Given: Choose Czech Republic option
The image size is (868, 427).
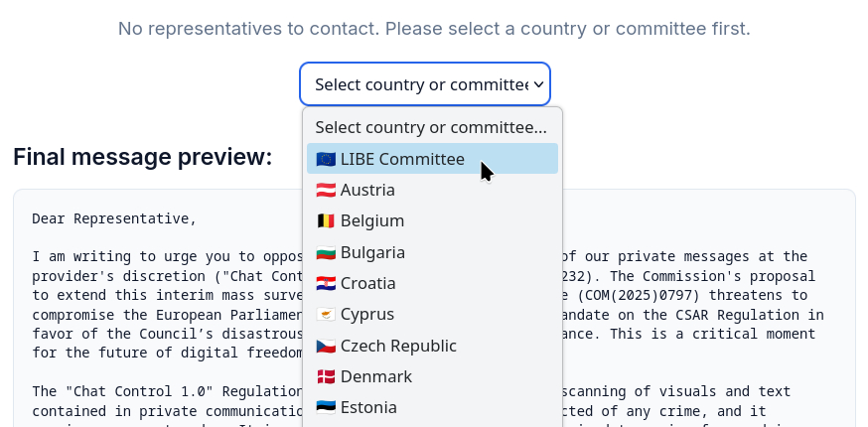Looking at the screenshot, I should pyautogui.click(x=398, y=346).
